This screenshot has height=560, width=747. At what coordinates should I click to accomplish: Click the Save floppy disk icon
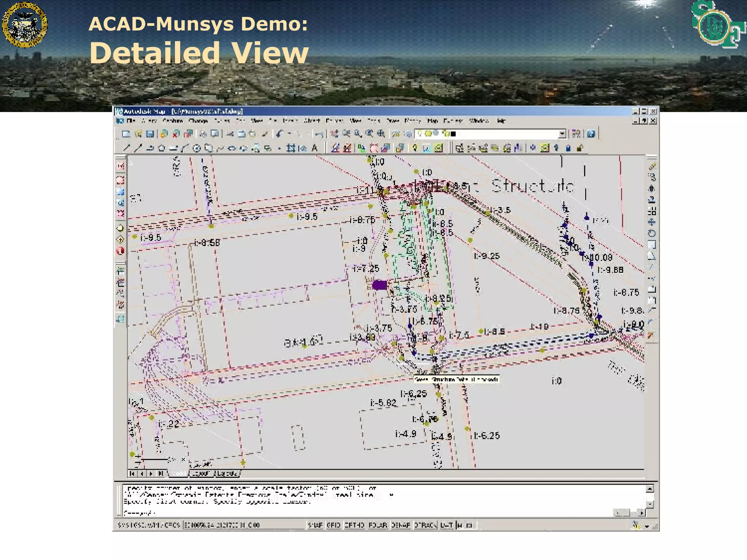tap(150, 134)
